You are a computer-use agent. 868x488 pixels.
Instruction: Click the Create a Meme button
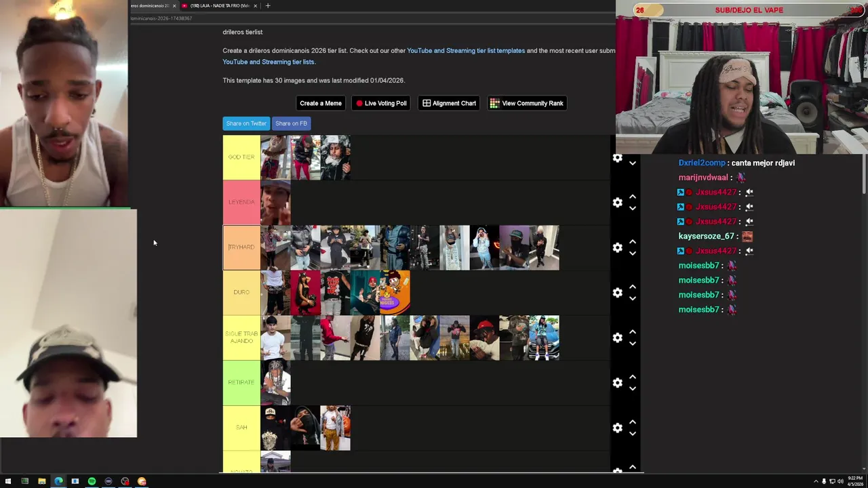coord(320,103)
